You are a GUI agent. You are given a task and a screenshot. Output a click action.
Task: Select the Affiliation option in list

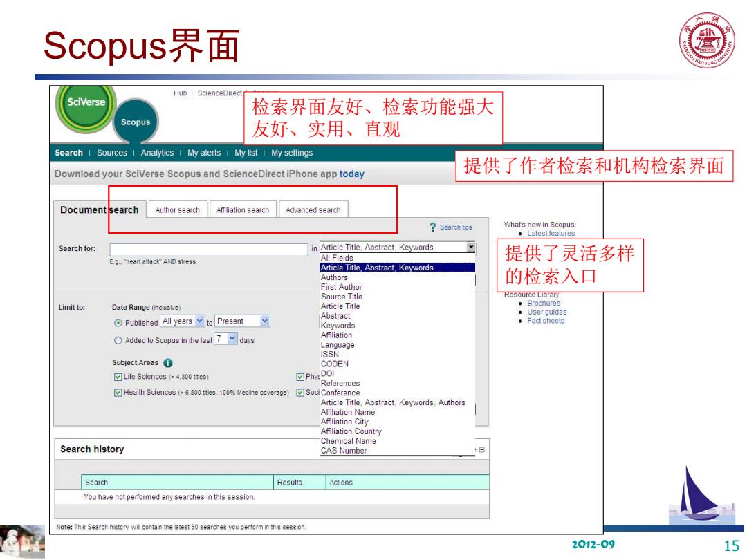(336, 335)
